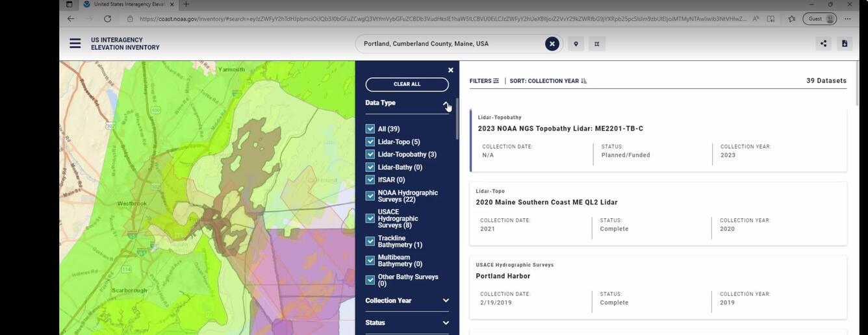This screenshot has width=868, height=335.
Task: Activate the draw area polygon tool
Action: click(x=596, y=44)
